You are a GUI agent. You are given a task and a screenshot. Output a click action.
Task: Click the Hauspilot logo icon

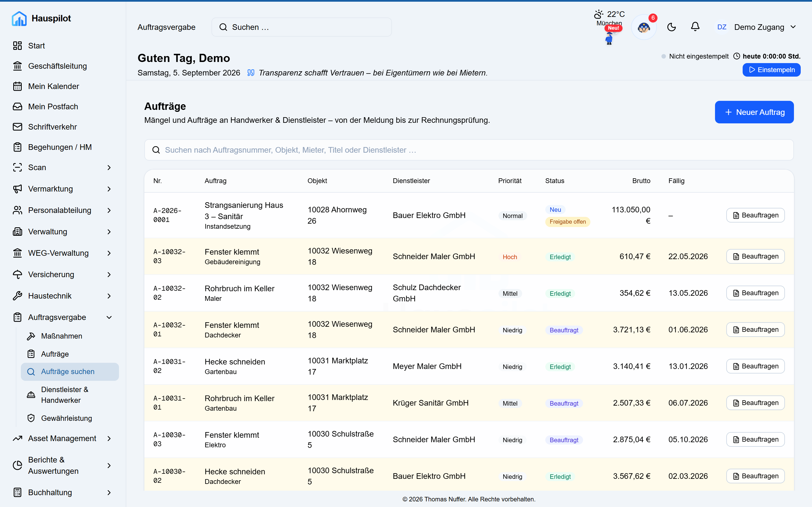click(19, 18)
